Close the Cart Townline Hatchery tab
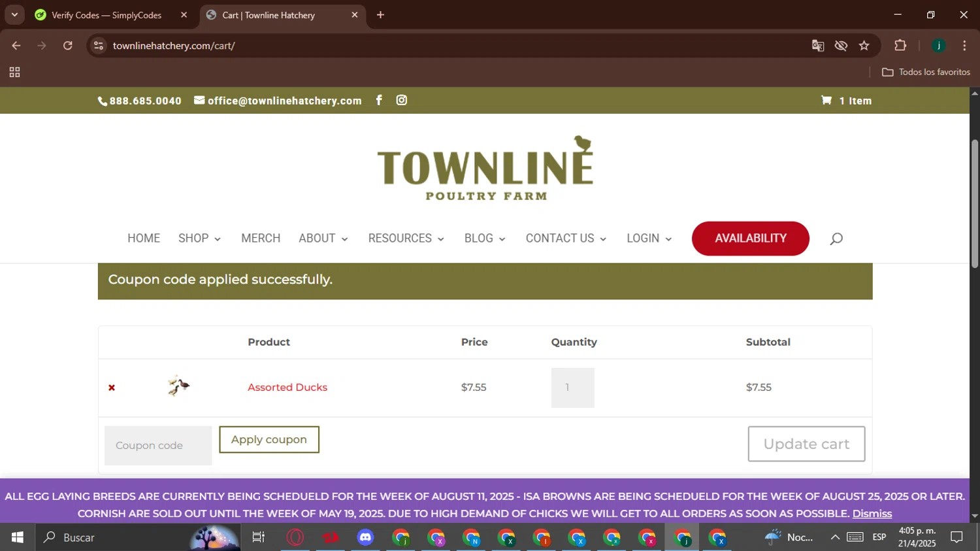The image size is (980, 551). (355, 15)
